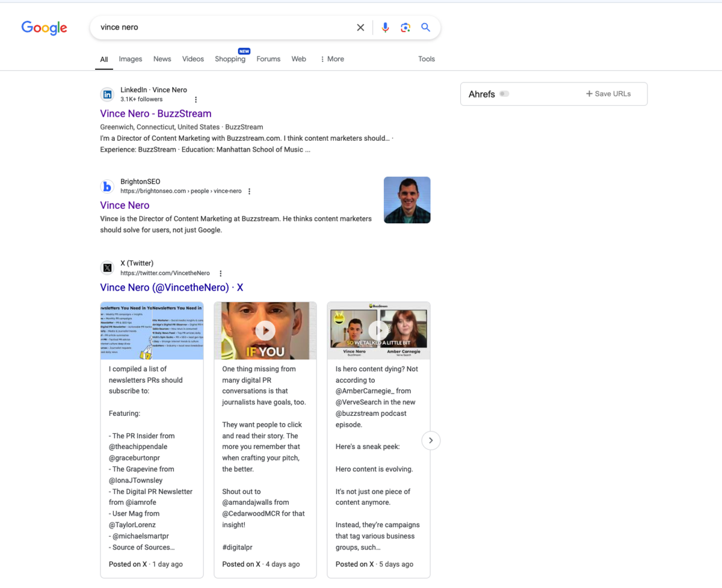The height and width of the screenshot is (588, 722).
Task: Expand the More search filters menu
Action: click(x=332, y=59)
